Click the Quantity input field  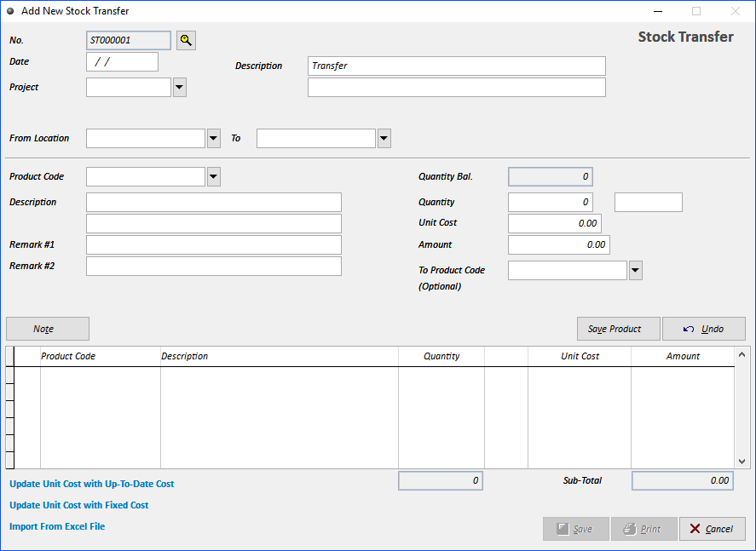point(550,203)
